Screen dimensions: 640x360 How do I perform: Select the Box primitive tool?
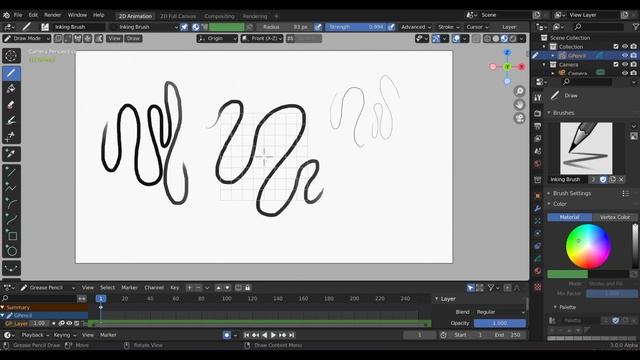pos(11,235)
